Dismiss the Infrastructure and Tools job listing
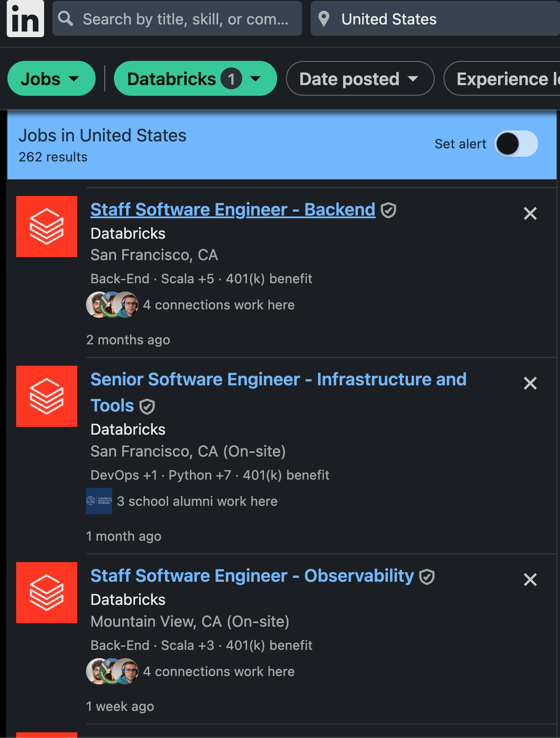 click(530, 383)
